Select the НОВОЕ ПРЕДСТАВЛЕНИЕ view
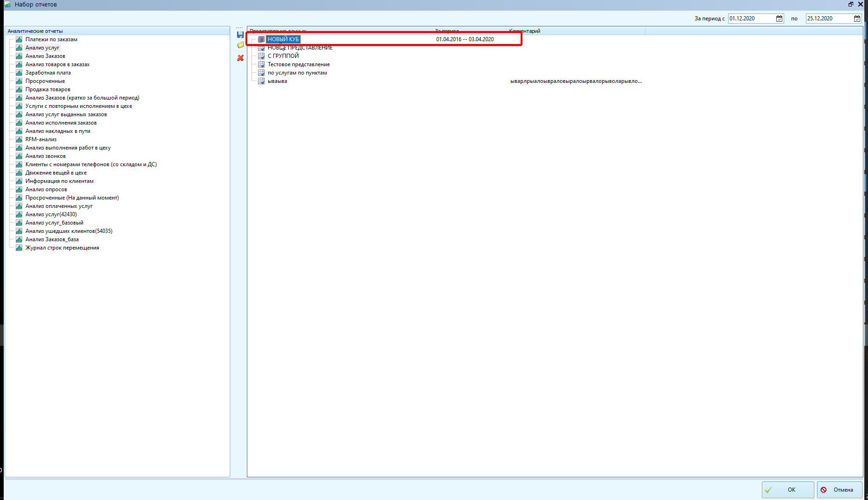 tap(300, 48)
